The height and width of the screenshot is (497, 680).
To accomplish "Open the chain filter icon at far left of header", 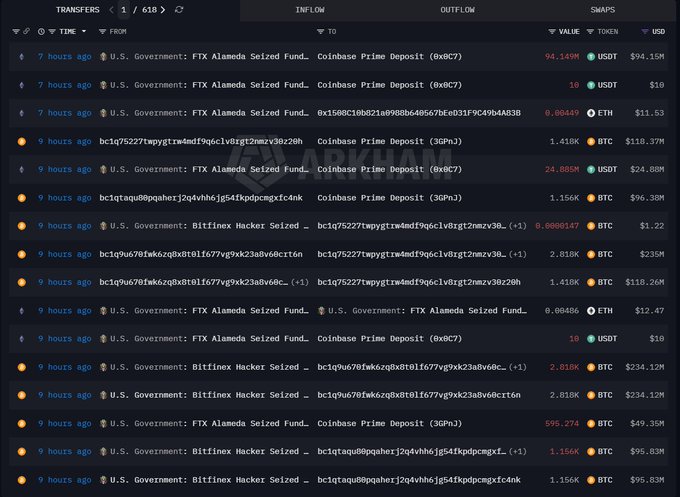I will (16, 32).
